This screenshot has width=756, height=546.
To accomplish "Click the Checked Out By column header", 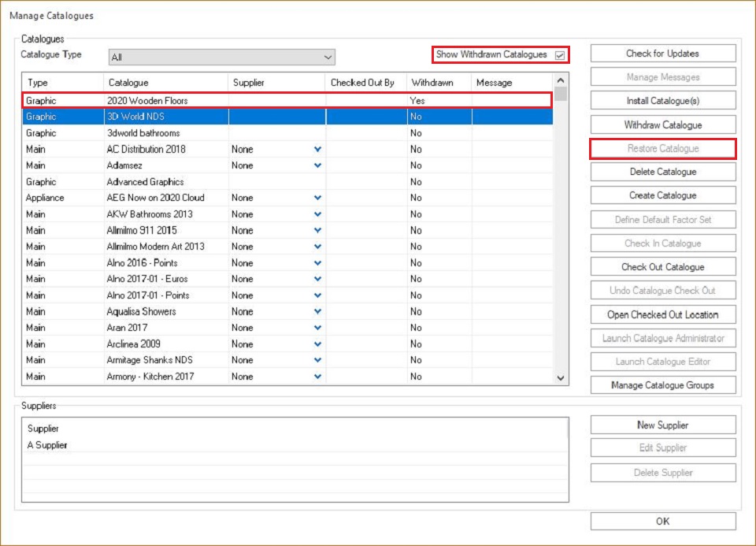I will [x=366, y=83].
